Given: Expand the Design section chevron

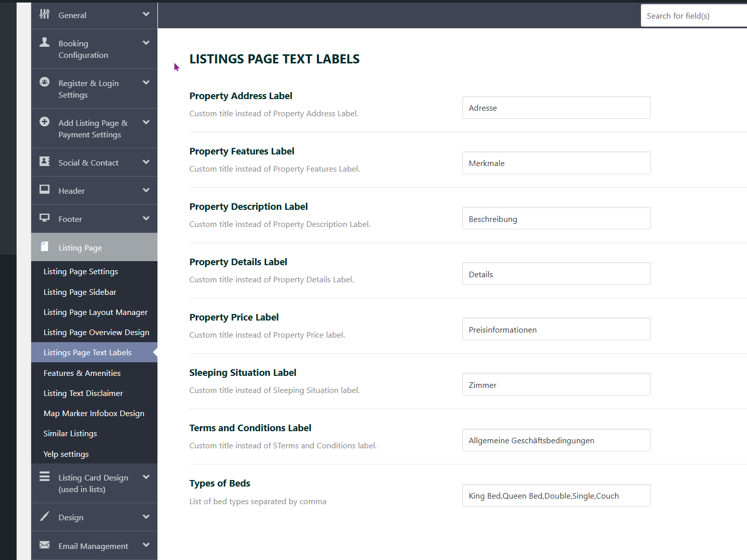Looking at the screenshot, I should pyautogui.click(x=146, y=517).
